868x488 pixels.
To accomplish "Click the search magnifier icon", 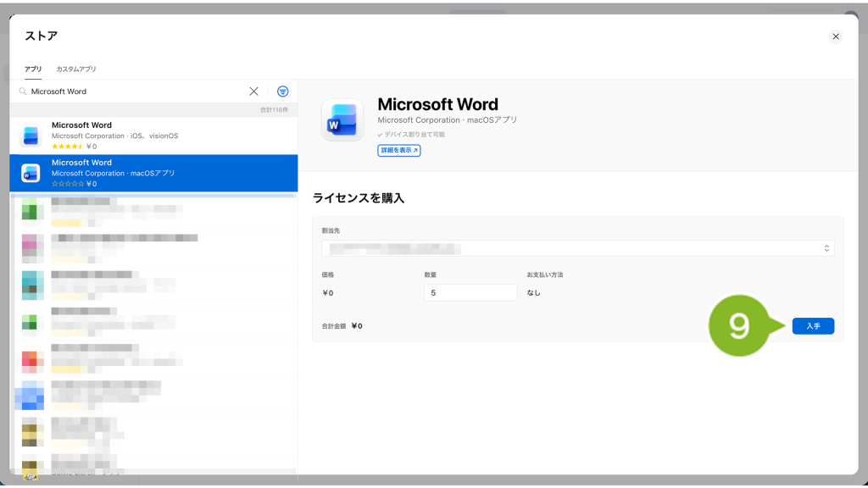I will point(23,91).
